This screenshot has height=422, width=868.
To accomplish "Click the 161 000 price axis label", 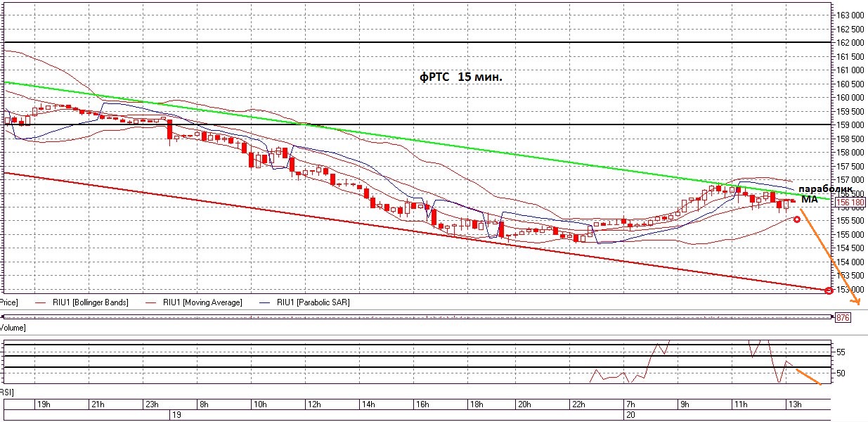I will point(850,70).
